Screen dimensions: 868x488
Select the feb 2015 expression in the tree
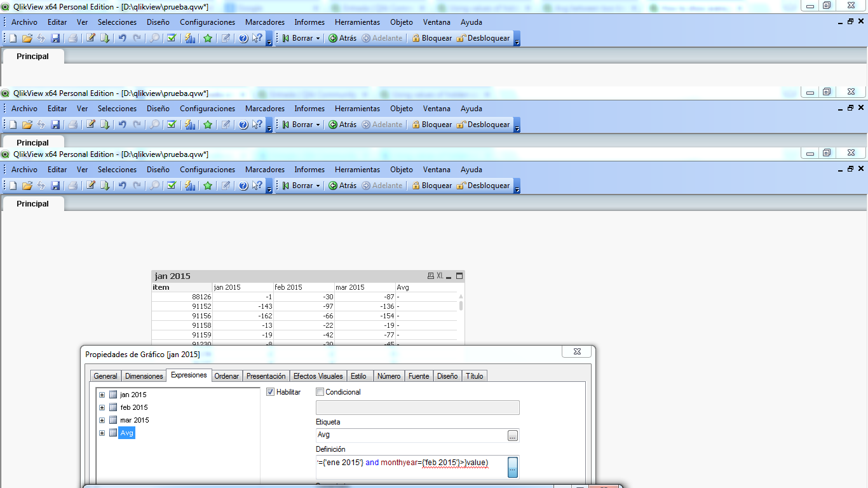click(x=133, y=407)
